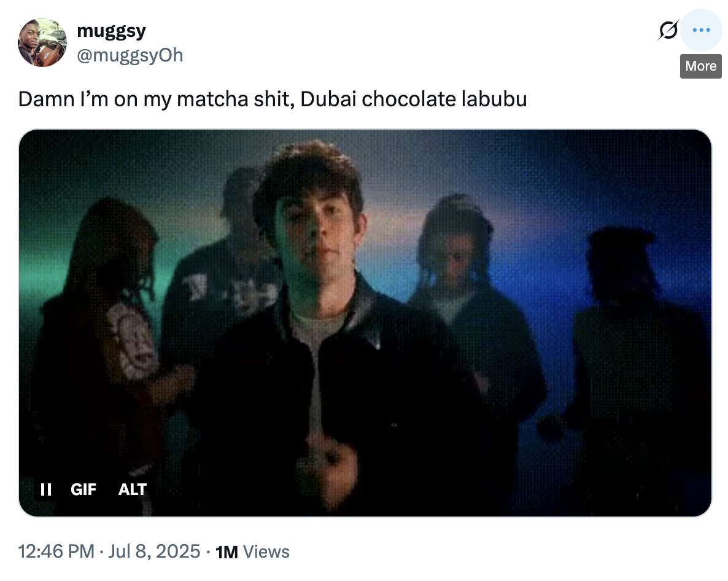The height and width of the screenshot is (581, 728).
Task: Open the three-dot More options menu
Action: coord(701,30)
